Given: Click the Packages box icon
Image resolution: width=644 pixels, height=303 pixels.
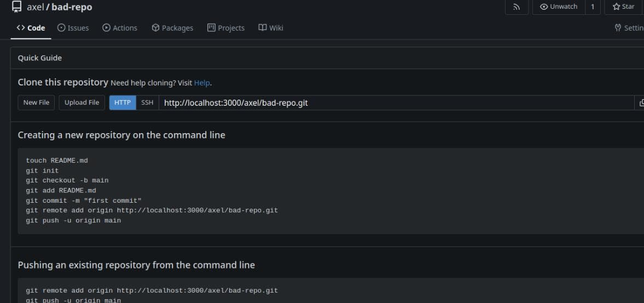Looking at the screenshot, I should click(x=155, y=28).
